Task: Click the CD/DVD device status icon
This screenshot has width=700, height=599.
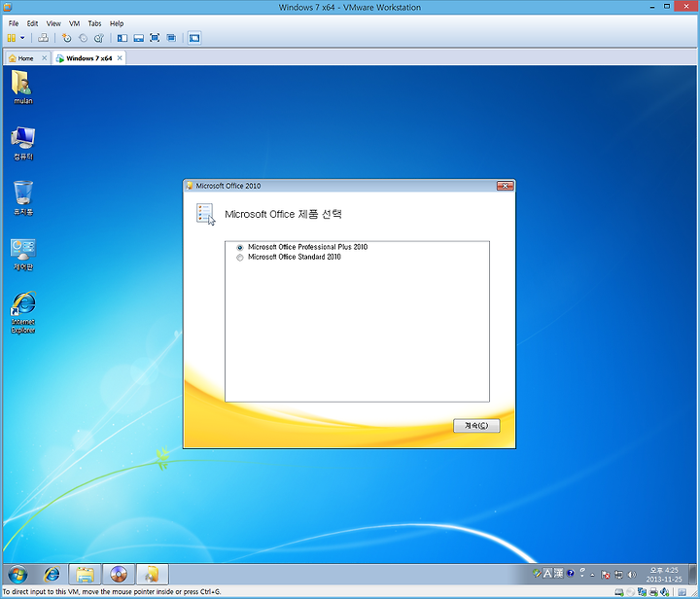Action: click(630, 592)
